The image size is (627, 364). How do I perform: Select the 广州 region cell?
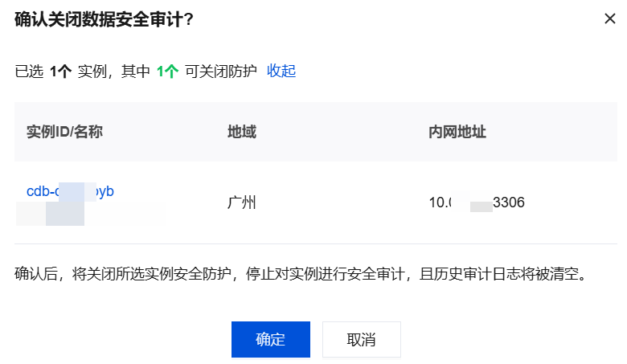(x=242, y=202)
